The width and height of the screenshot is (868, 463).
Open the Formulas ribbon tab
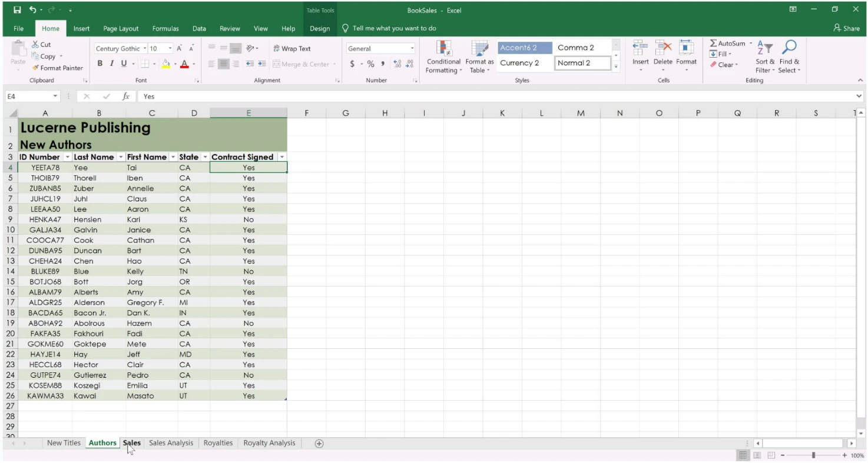point(165,28)
